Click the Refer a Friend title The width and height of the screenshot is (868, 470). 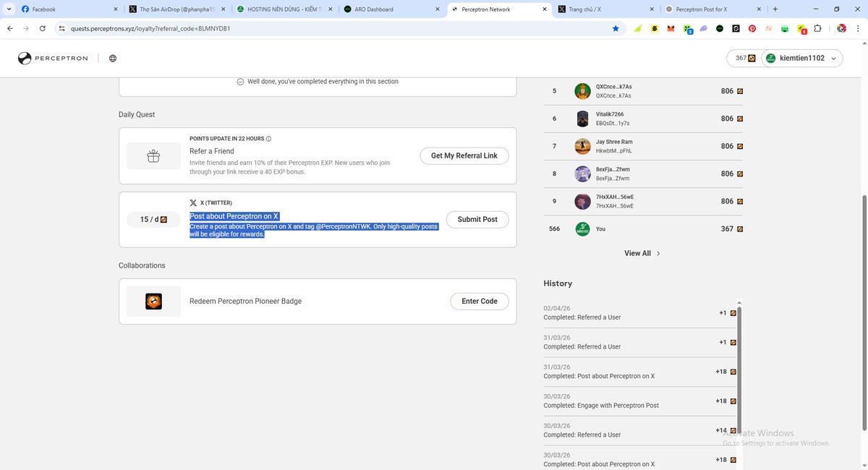(x=212, y=151)
